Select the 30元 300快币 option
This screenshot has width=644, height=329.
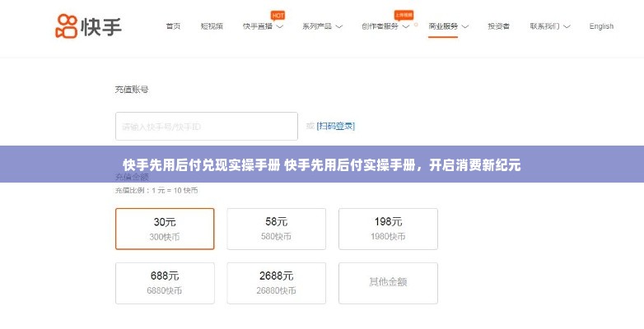click(x=165, y=229)
